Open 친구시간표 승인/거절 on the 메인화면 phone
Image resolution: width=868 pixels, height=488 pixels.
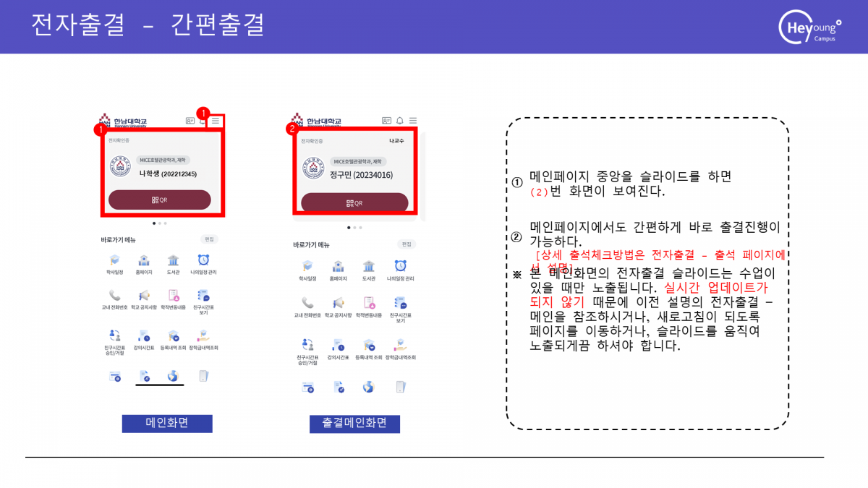[x=115, y=342]
